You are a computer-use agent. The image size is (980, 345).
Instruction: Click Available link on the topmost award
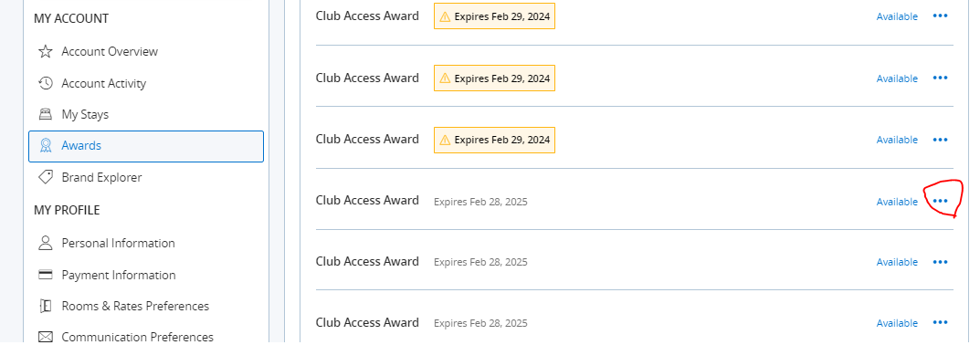897,16
